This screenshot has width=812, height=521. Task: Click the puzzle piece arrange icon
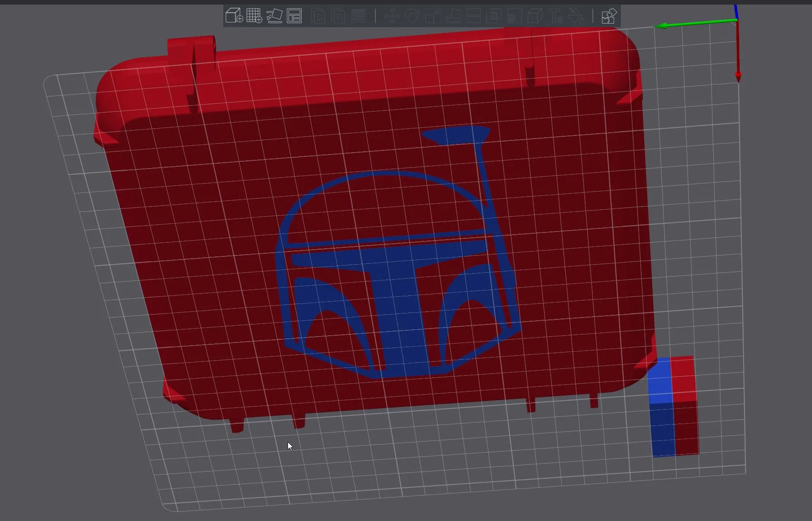[609, 16]
